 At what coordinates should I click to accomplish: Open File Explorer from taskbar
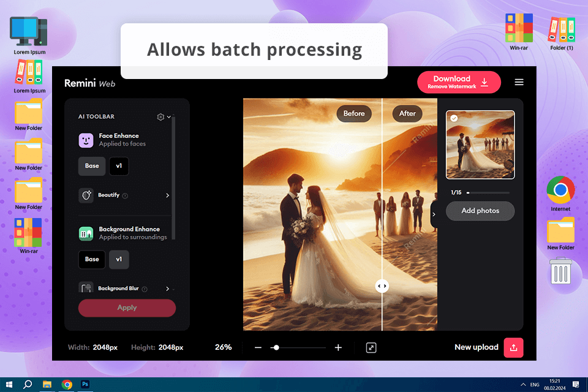(47, 385)
